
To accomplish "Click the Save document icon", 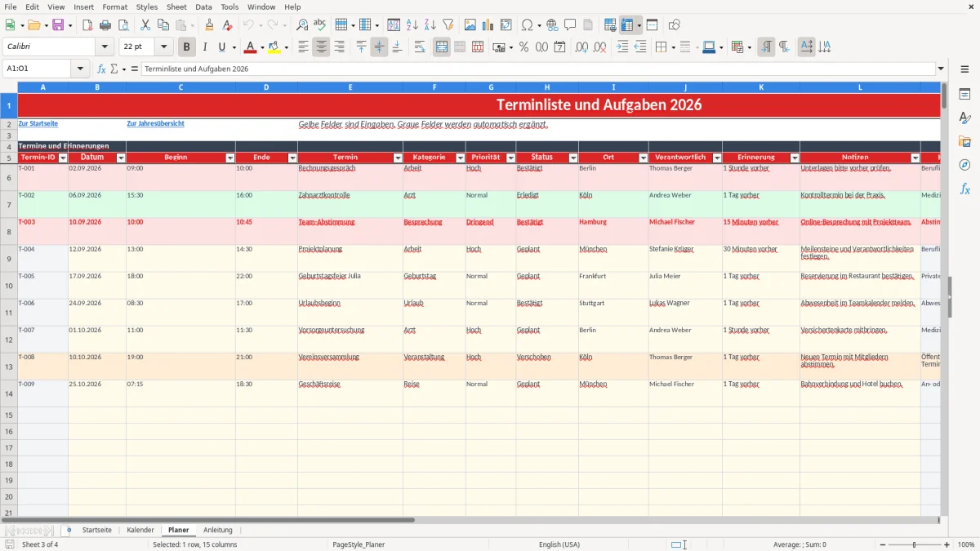I will coord(58,25).
